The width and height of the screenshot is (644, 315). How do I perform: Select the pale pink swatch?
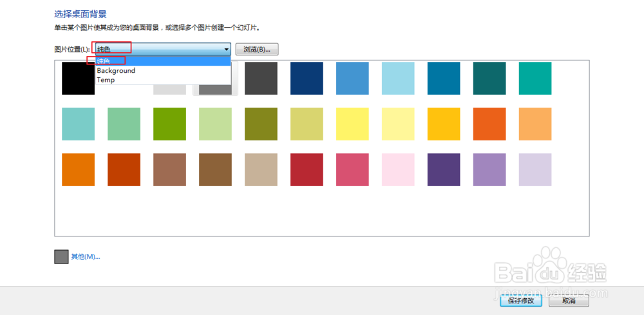pyautogui.click(x=398, y=169)
